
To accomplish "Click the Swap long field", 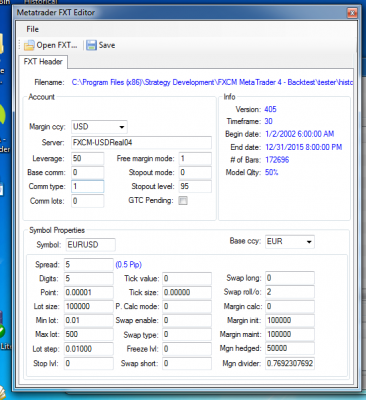I will point(290,278).
